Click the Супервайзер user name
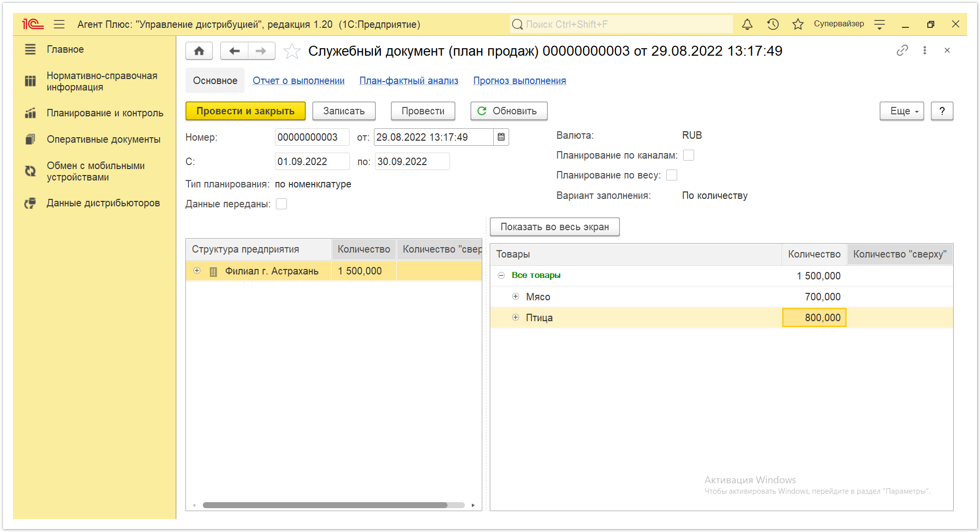 839,24
